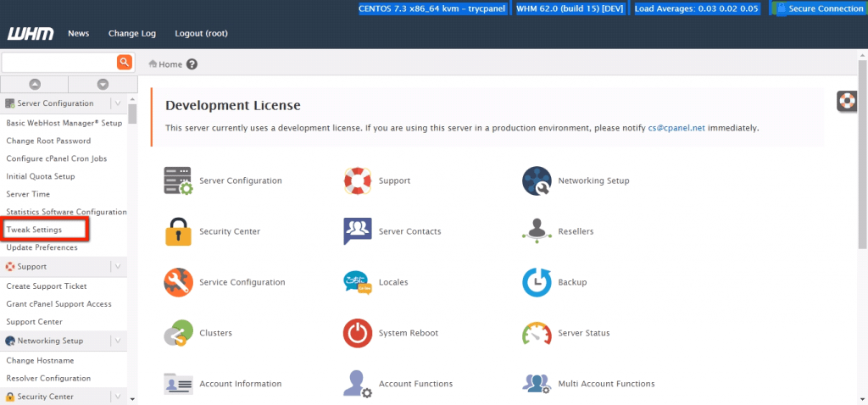Open the Account Information icon
Viewport: 868px width, 405px height.
[x=178, y=384]
